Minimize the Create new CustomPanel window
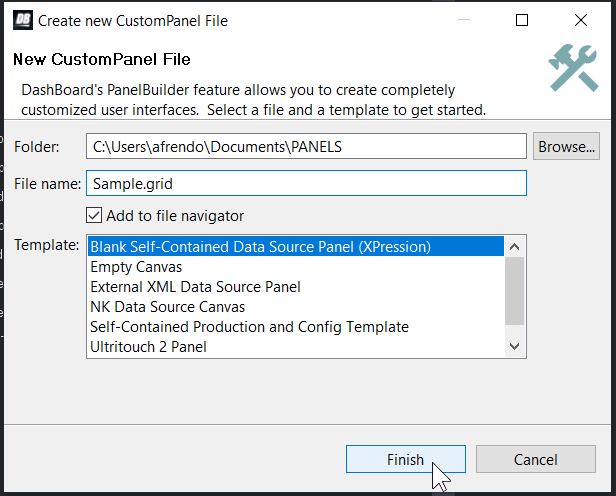The height and width of the screenshot is (496, 616). (x=462, y=19)
